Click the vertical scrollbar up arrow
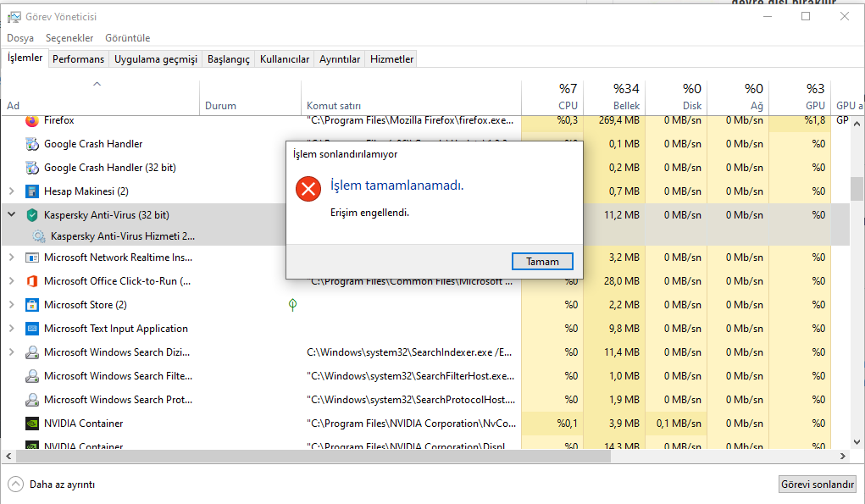This screenshot has height=504, width=865. tap(857, 124)
